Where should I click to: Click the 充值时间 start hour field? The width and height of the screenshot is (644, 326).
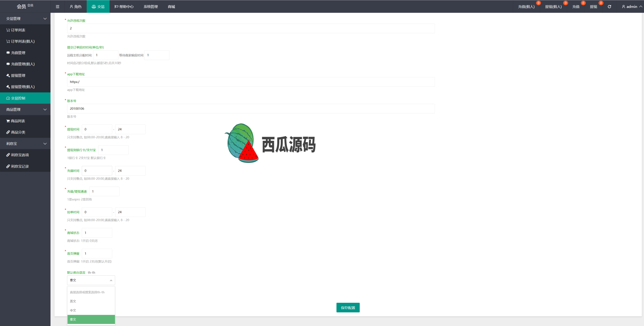coord(97,171)
